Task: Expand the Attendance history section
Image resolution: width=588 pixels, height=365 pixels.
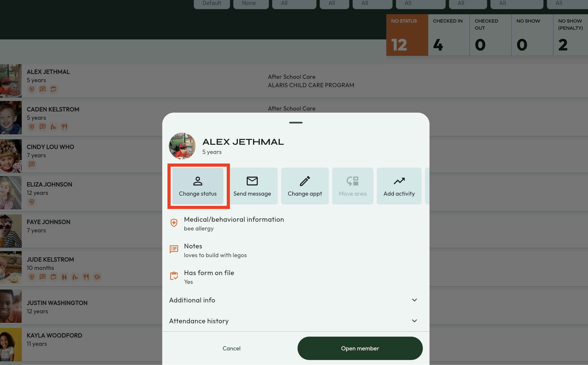Action: [x=414, y=321]
